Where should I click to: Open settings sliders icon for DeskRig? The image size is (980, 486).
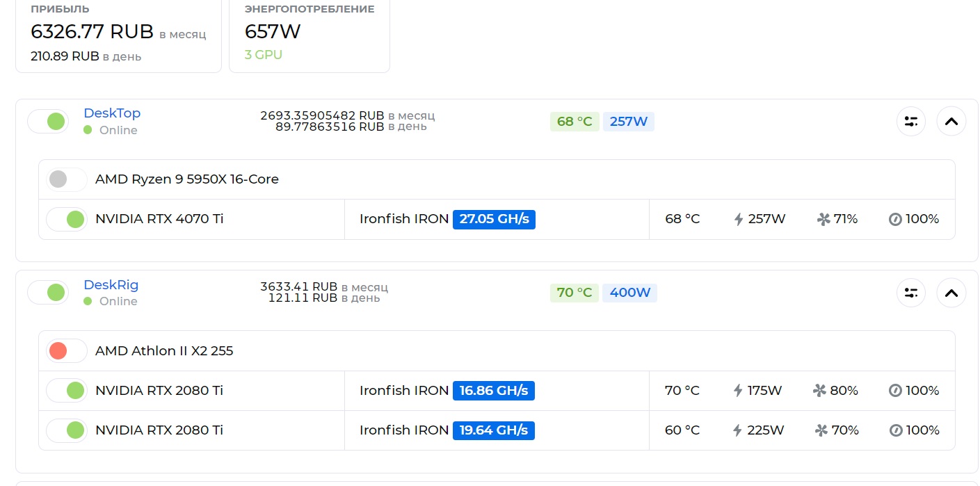pyautogui.click(x=910, y=293)
